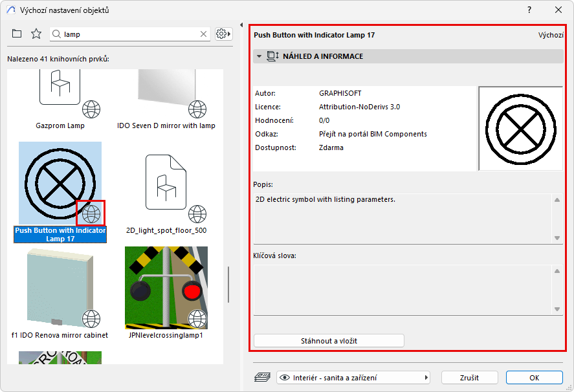Click the Attribution-NoDerivs 3.0 licence text

click(x=360, y=107)
